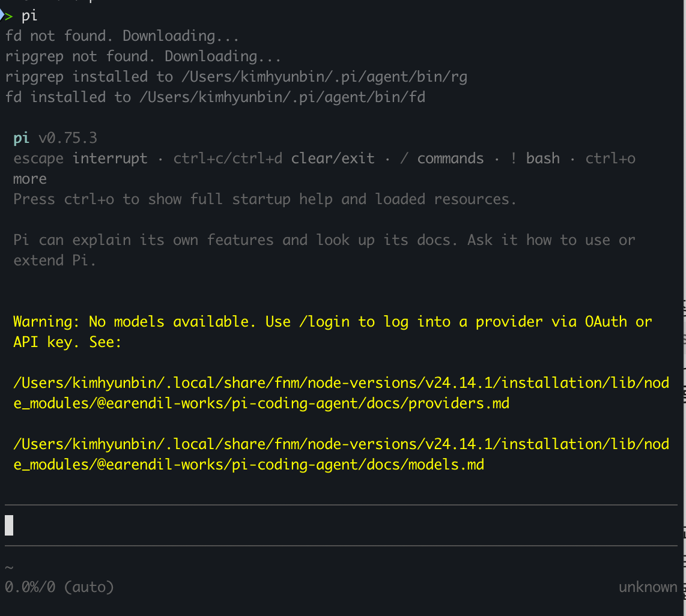
Task: Click the '0.0%/0 (auto)' status text
Action: [x=59, y=587]
